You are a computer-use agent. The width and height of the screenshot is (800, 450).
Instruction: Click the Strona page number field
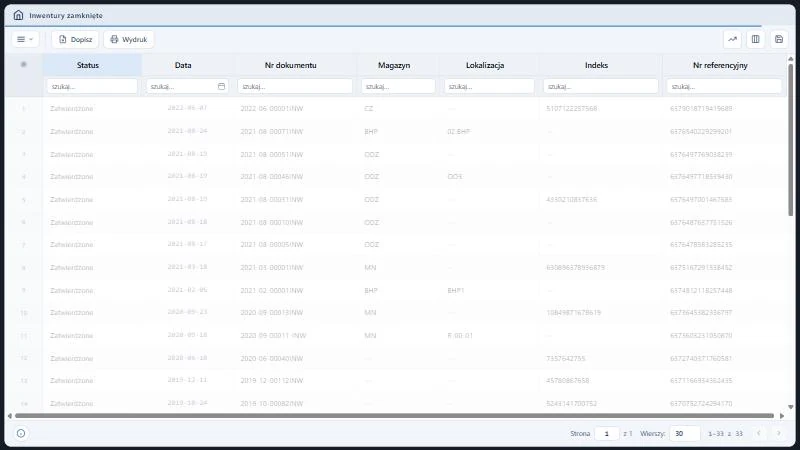click(x=607, y=433)
